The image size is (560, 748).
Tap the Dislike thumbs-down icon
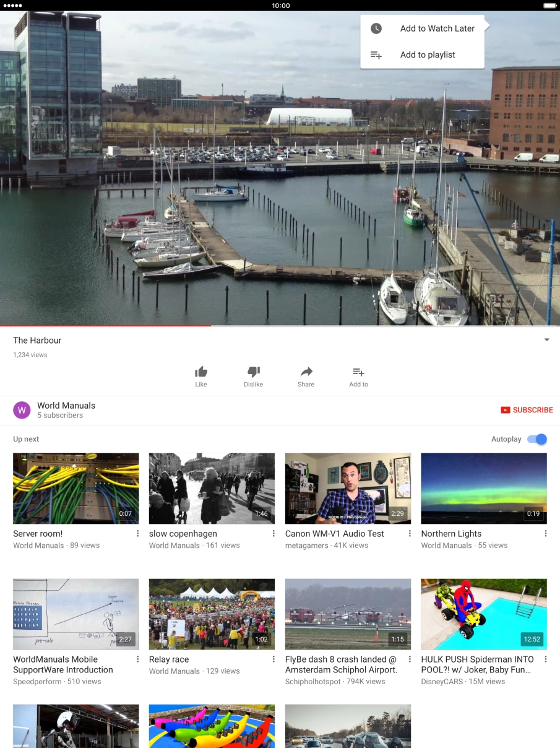(253, 372)
